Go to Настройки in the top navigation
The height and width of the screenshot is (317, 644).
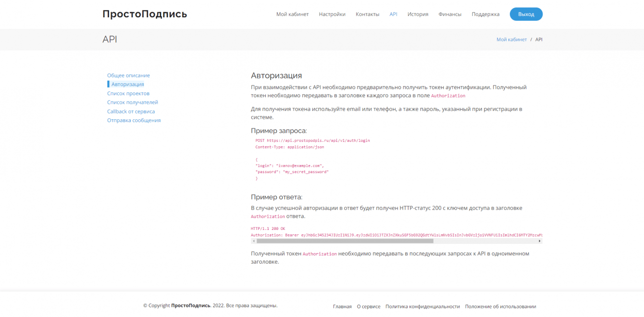click(x=332, y=14)
